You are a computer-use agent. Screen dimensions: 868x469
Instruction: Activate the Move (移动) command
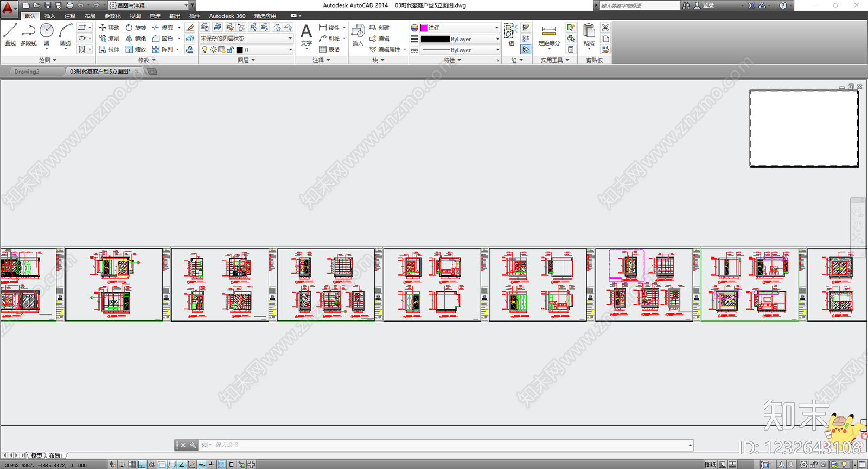[109, 28]
